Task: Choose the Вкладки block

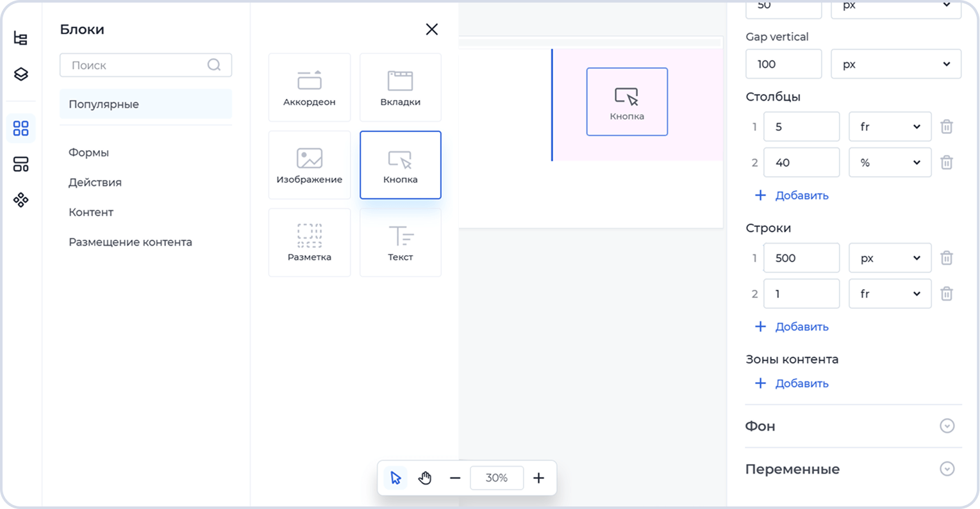Action: (x=401, y=87)
